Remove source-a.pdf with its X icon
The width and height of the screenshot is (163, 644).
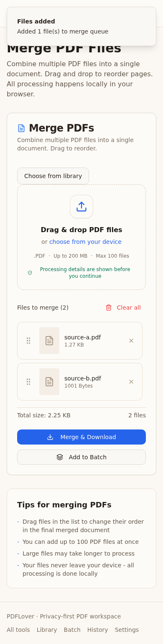click(131, 341)
